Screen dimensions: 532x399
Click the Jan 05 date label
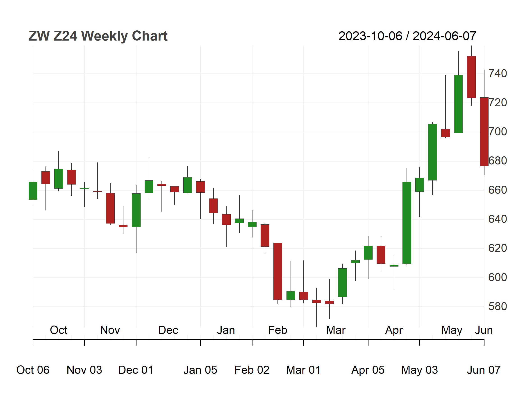point(200,370)
